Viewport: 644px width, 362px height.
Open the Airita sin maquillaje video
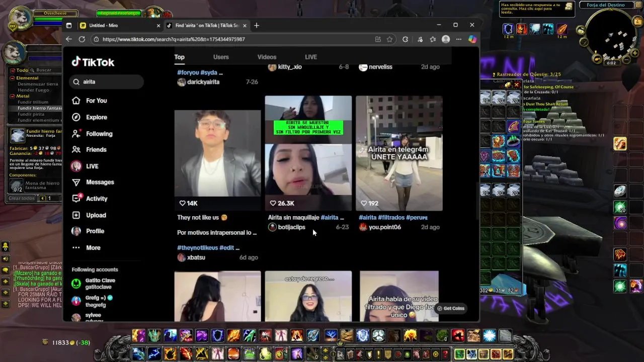(308, 153)
